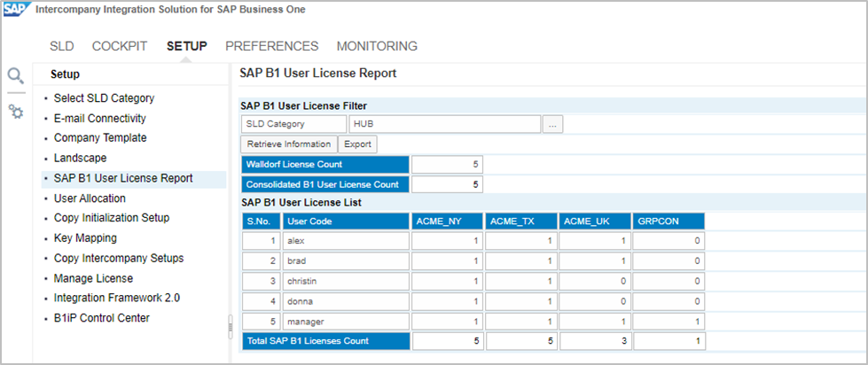
Task: Click the search magnifier icon
Action: pyautogui.click(x=16, y=77)
